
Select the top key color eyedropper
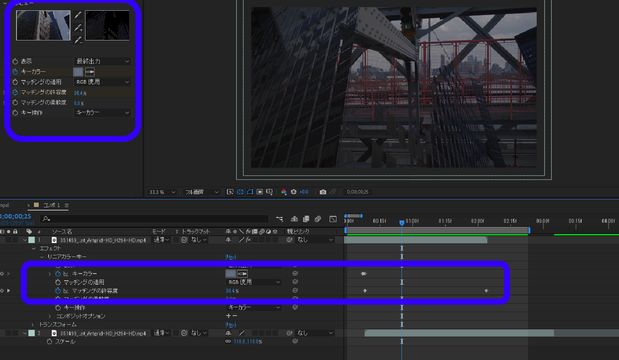coord(78,15)
